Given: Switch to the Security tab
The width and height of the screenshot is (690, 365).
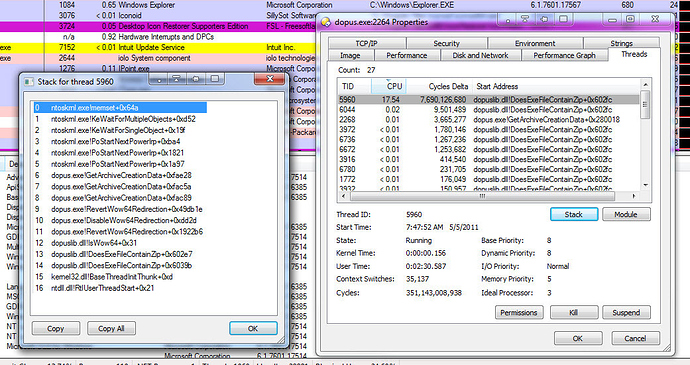Looking at the screenshot, I should (x=446, y=43).
